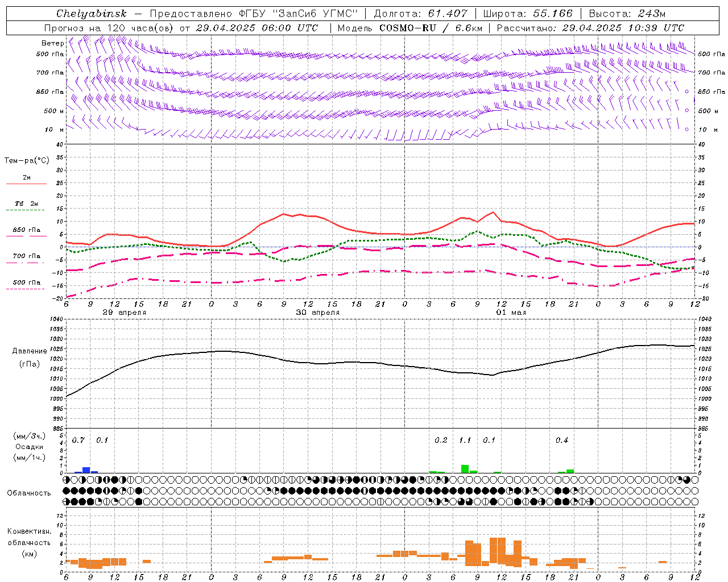Click the 1040 value on left pressure axis
This screenshot has height=582, width=728.
[x=55, y=319]
